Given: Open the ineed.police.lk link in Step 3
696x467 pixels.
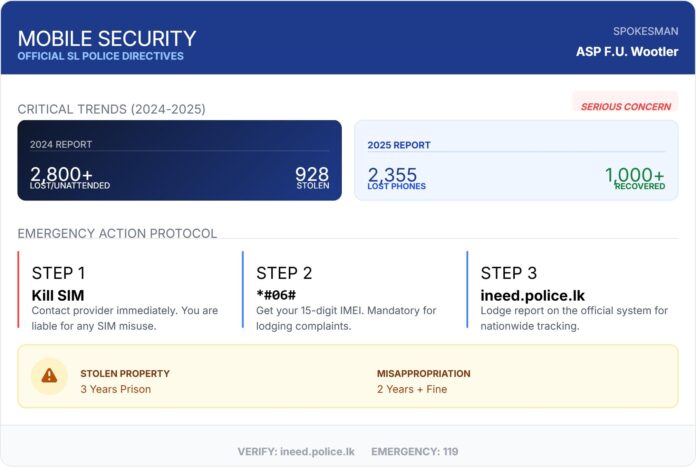Looking at the screenshot, I should click(532, 295).
